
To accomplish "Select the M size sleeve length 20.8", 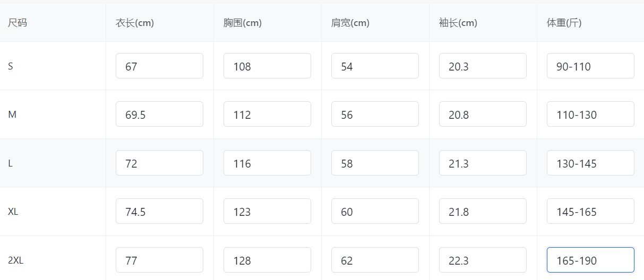I will pyautogui.click(x=483, y=115).
